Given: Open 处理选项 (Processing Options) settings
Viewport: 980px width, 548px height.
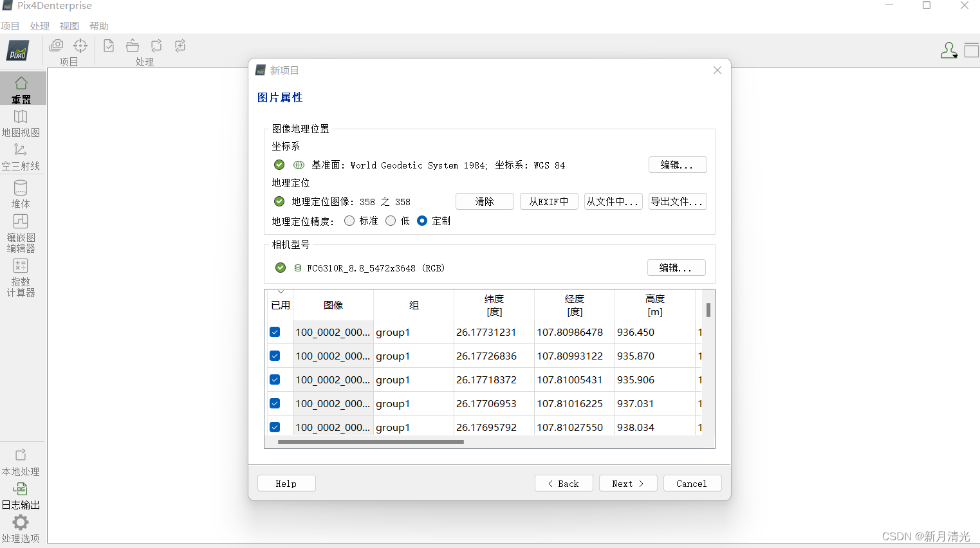Looking at the screenshot, I should [21, 527].
